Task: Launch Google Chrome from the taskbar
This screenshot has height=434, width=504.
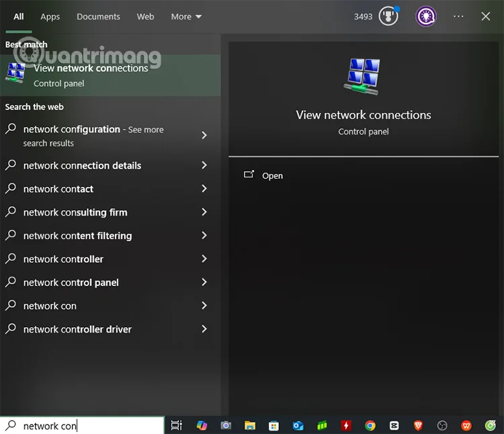Action: 370,425
